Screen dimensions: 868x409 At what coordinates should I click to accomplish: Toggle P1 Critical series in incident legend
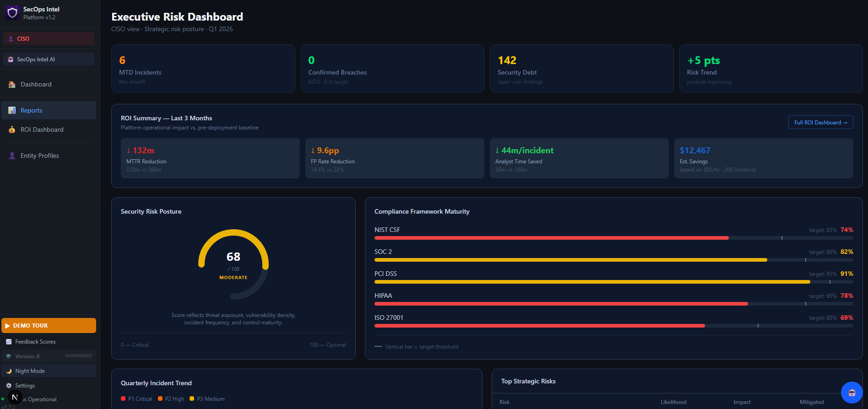pyautogui.click(x=136, y=399)
